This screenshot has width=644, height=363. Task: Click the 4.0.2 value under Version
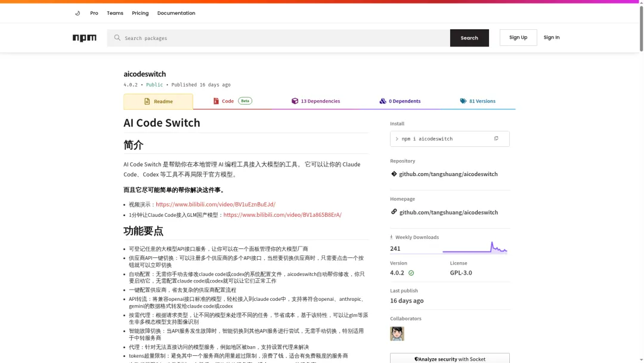pyautogui.click(x=397, y=273)
